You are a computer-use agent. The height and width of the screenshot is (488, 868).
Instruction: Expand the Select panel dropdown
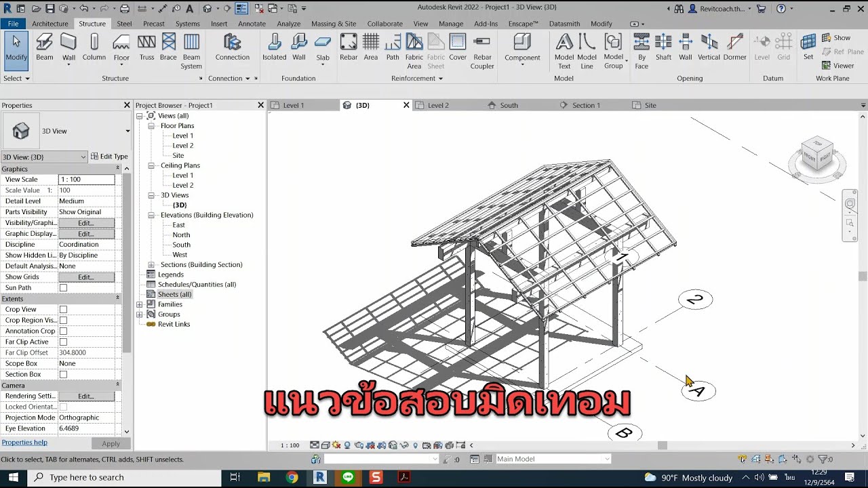[17, 79]
